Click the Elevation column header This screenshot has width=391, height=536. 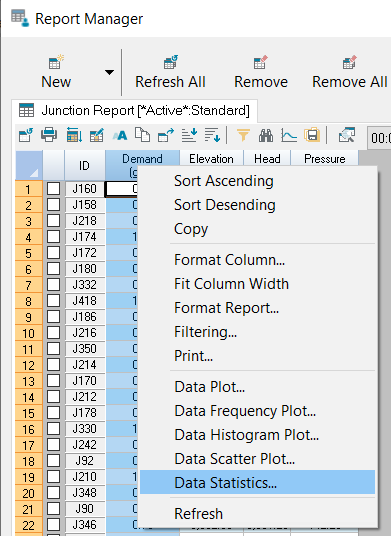coord(211,159)
